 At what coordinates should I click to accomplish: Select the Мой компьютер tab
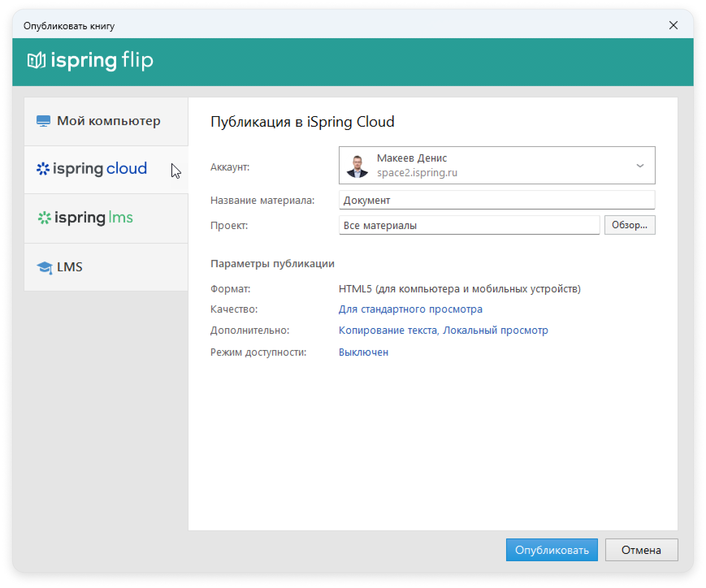[106, 121]
